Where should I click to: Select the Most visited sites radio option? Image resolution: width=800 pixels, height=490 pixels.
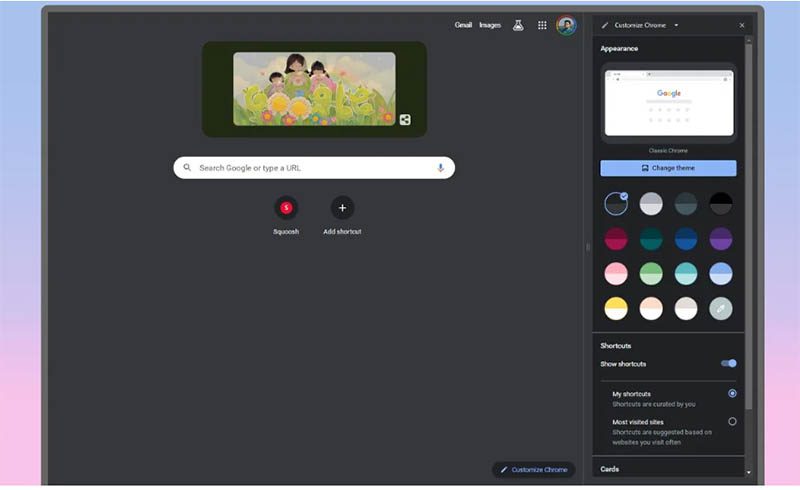[x=732, y=422]
